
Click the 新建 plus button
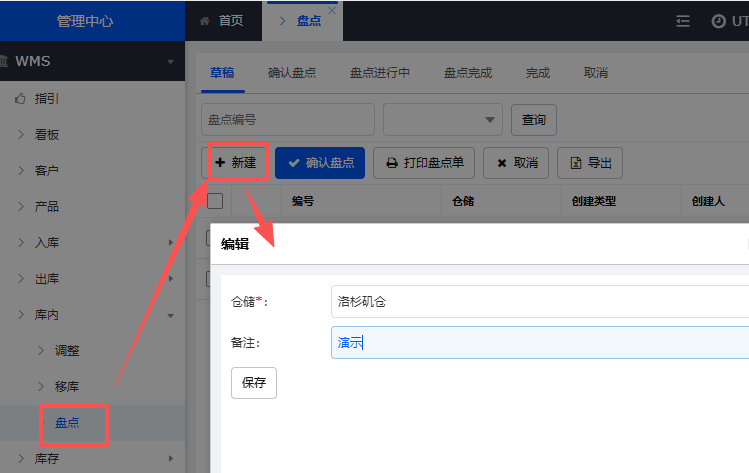coord(235,162)
